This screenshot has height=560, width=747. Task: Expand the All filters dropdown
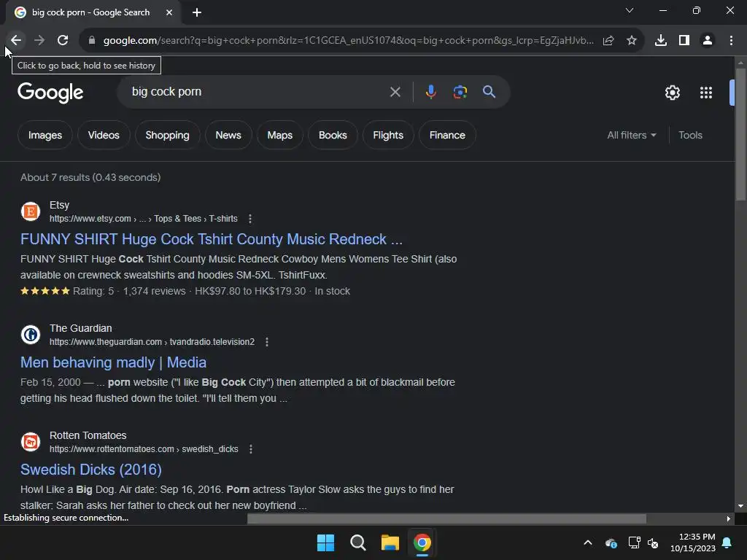point(632,135)
